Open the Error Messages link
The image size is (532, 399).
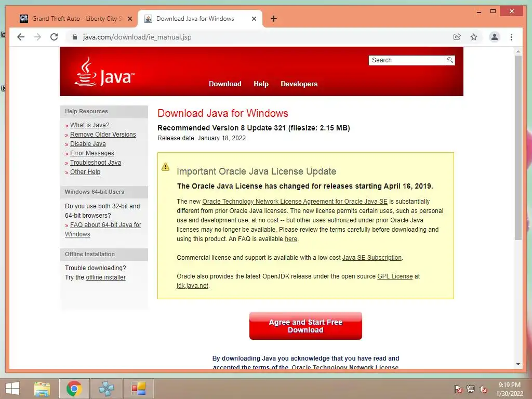(92, 153)
